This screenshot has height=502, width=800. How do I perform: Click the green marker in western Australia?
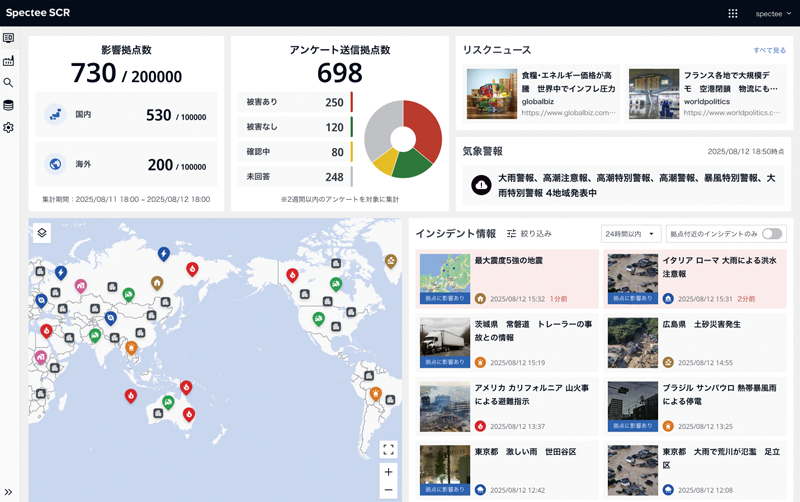coord(168,402)
